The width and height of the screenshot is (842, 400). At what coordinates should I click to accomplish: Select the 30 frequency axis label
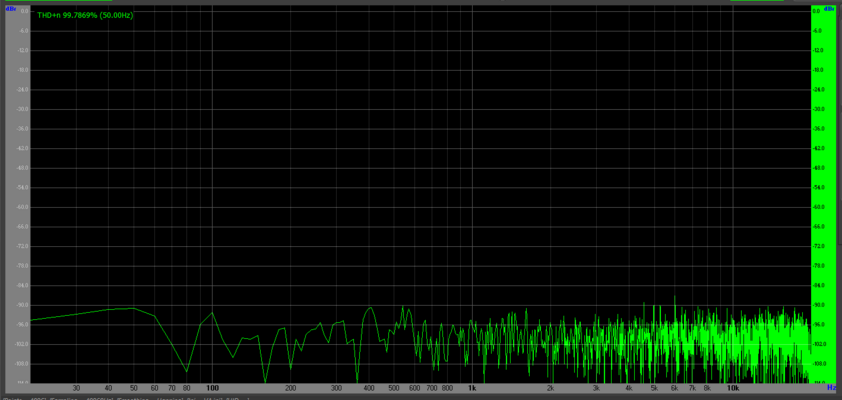76,388
